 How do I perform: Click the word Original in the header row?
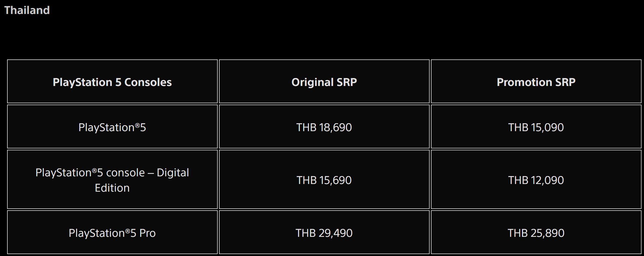pyautogui.click(x=313, y=82)
